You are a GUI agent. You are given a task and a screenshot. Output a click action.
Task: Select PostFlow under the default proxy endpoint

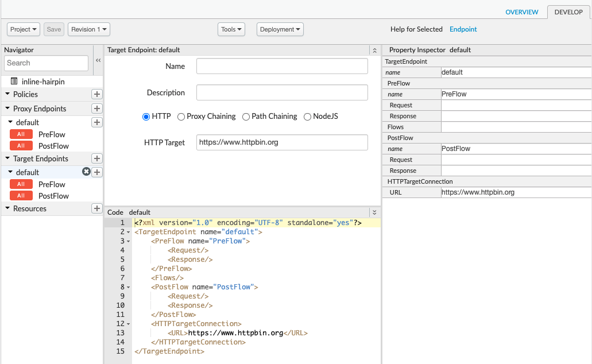53,146
